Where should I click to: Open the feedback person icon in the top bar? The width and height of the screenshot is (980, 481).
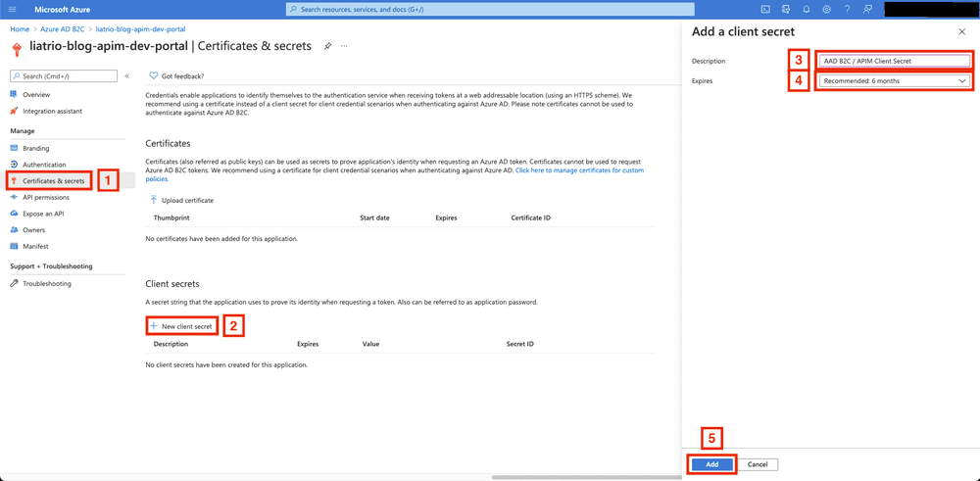[x=867, y=10]
